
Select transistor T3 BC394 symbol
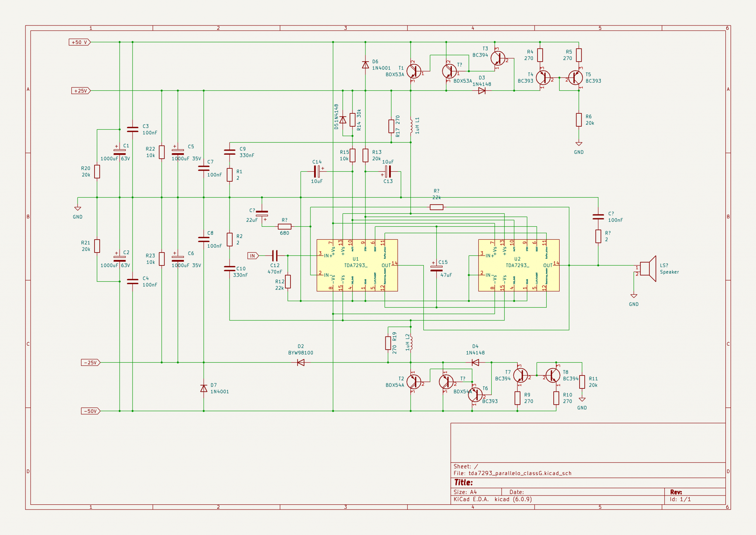click(x=498, y=58)
